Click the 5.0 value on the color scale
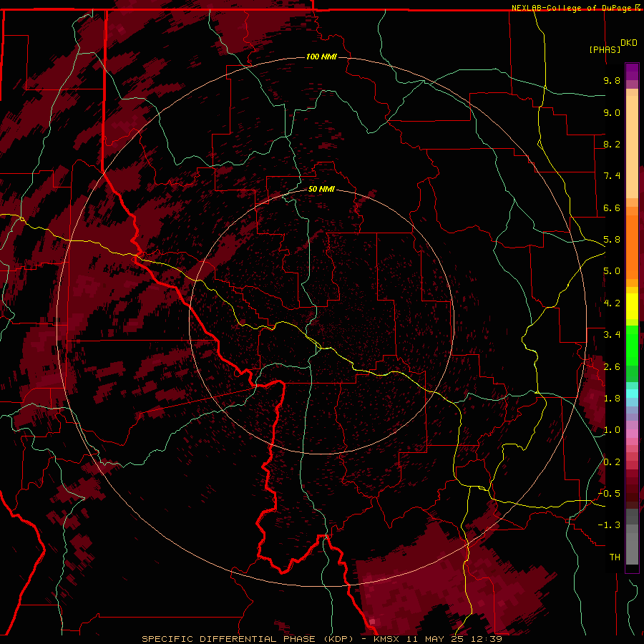This screenshot has width=644, height=644. [612, 271]
